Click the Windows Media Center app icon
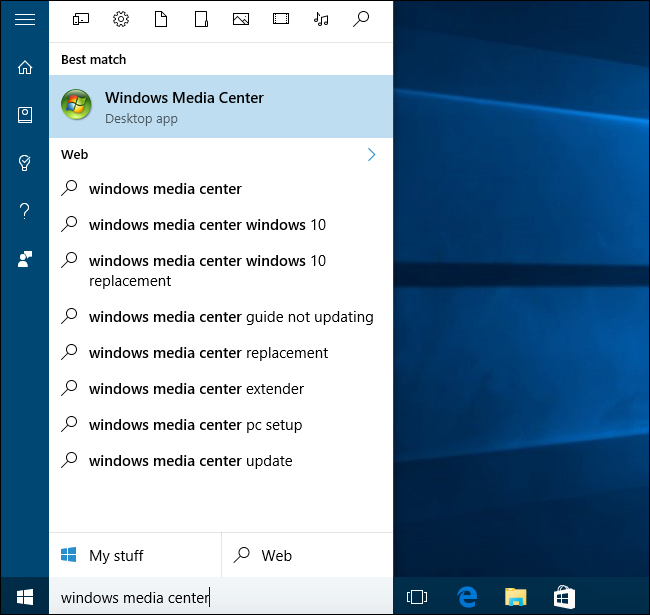Viewport: 650px width, 615px height. (76, 104)
